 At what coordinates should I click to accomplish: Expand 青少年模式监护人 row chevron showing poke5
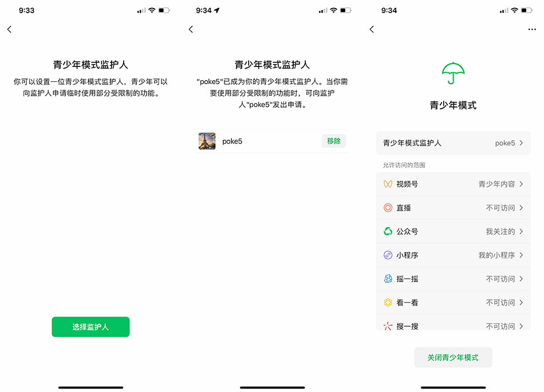pyautogui.click(x=521, y=143)
